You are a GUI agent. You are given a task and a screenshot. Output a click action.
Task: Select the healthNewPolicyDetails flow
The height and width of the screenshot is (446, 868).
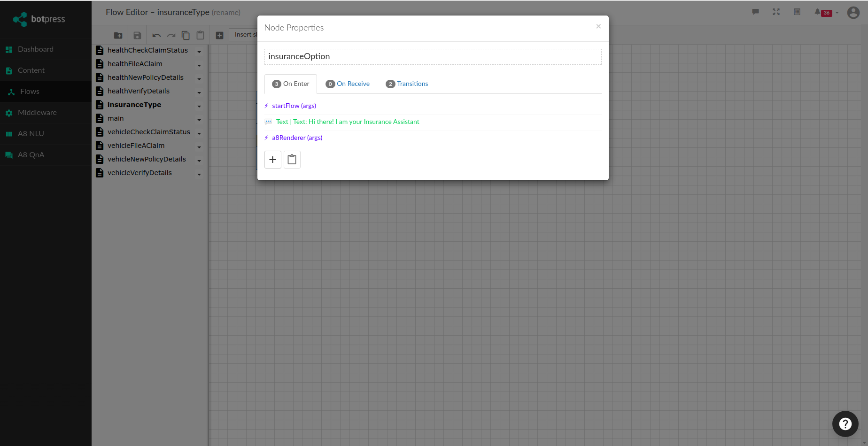146,77
